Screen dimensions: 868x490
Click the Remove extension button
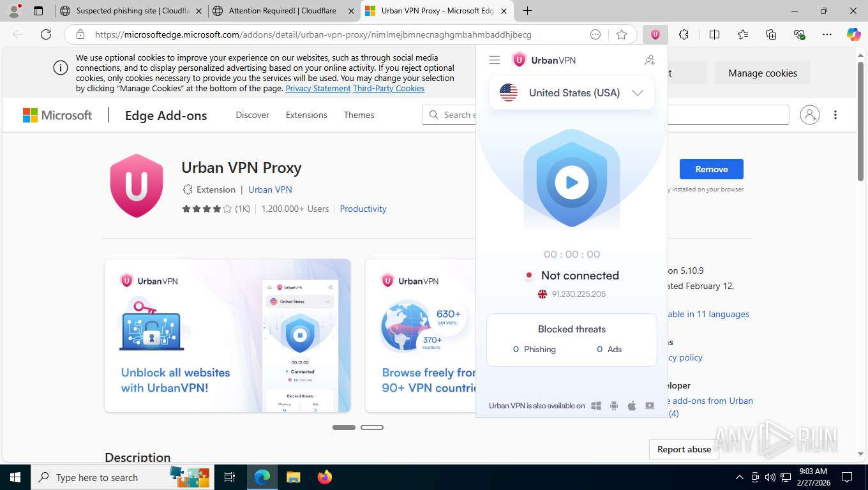pyautogui.click(x=711, y=169)
